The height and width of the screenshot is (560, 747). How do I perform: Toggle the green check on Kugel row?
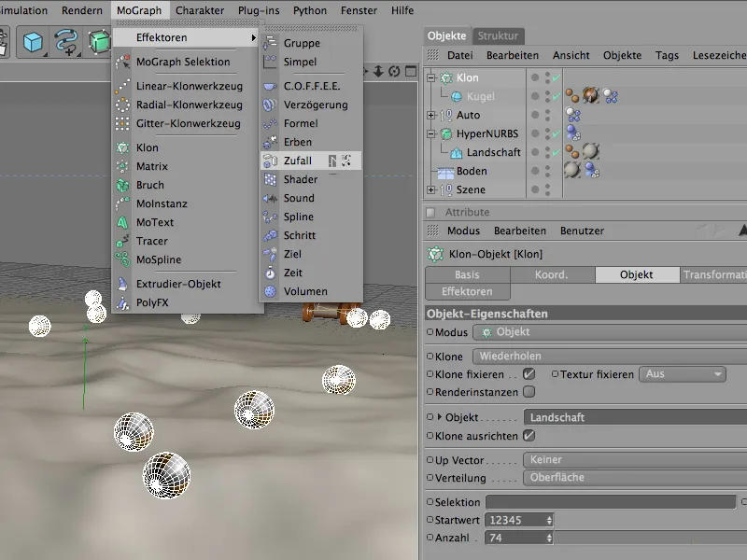(557, 96)
